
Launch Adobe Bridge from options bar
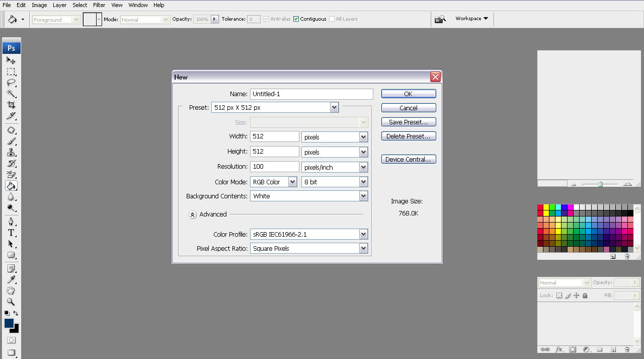(x=440, y=19)
